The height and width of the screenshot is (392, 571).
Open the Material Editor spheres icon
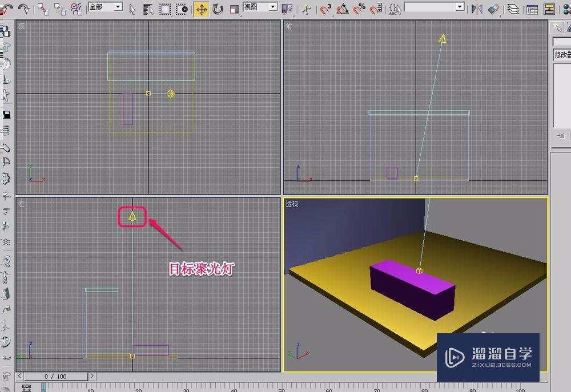(566, 9)
